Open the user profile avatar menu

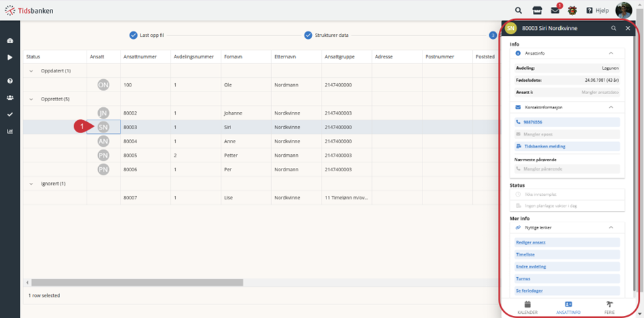(x=623, y=11)
